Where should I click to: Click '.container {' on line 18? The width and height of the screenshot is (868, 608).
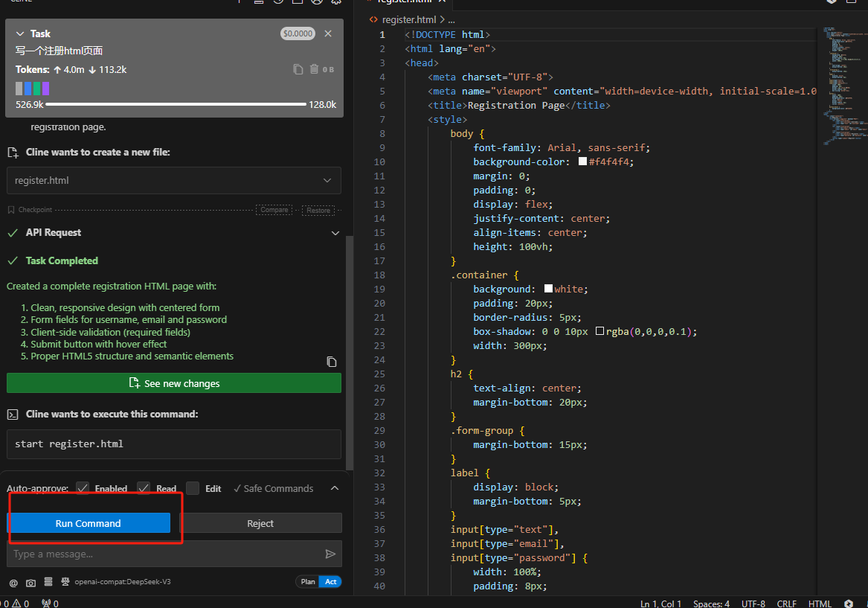click(484, 275)
